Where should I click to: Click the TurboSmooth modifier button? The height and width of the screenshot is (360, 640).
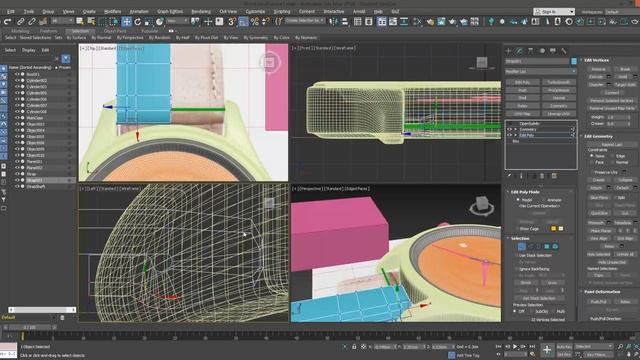[558, 82]
